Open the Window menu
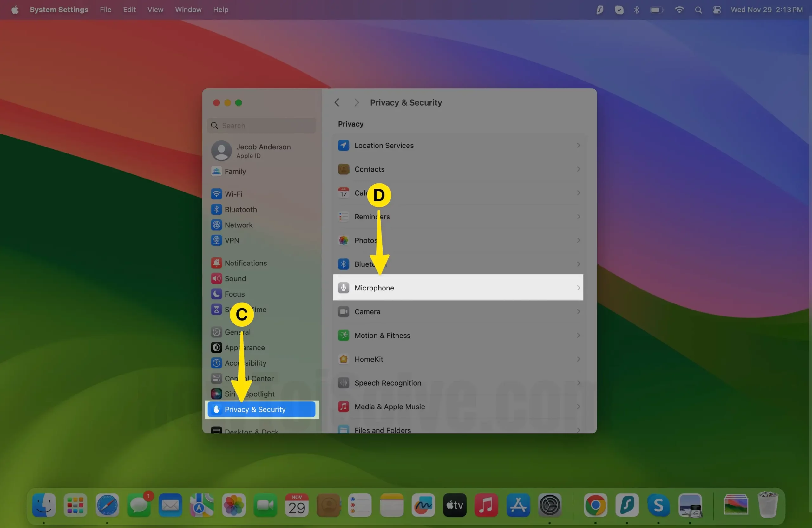This screenshot has height=528, width=812. (188, 10)
